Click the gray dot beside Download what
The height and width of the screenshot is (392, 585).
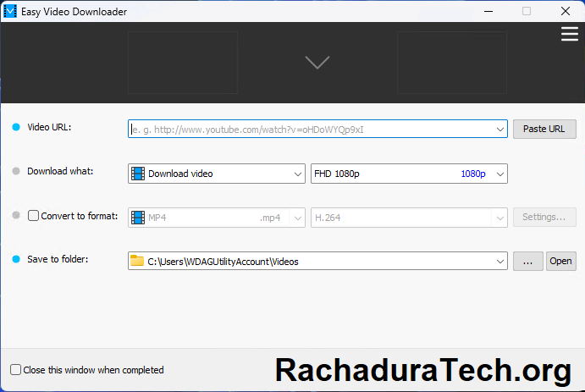point(16,171)
